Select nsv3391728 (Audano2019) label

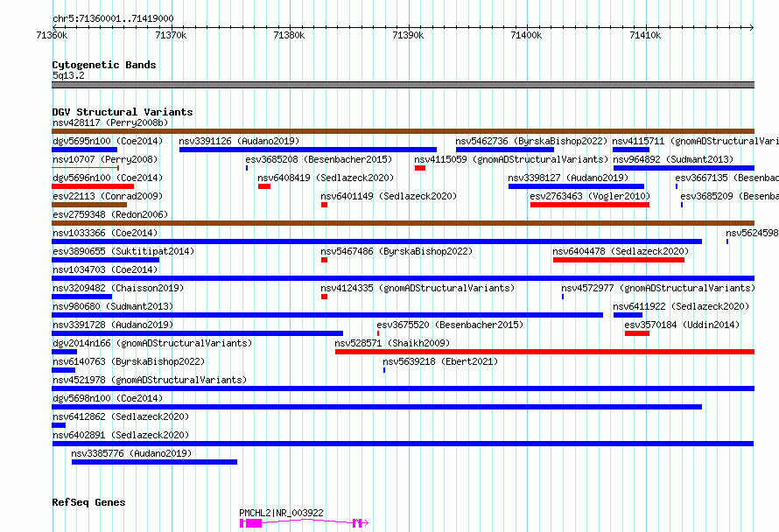pyautogui.click(x=113, y=325)
